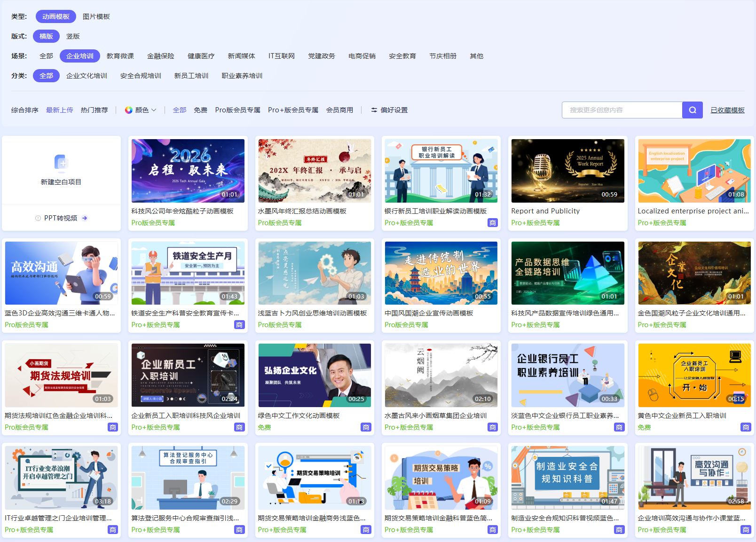The height and width of the screenshot is (542, 756).
Task: Click the colorful color wheel swatch
Action: (128, 110)
